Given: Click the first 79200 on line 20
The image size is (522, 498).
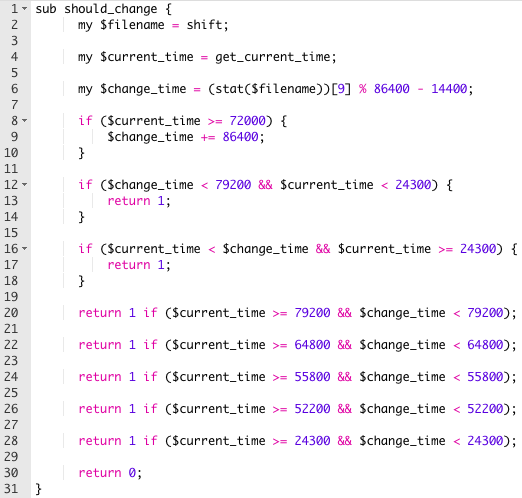Looking at the screenshot, I should point(312,313).
